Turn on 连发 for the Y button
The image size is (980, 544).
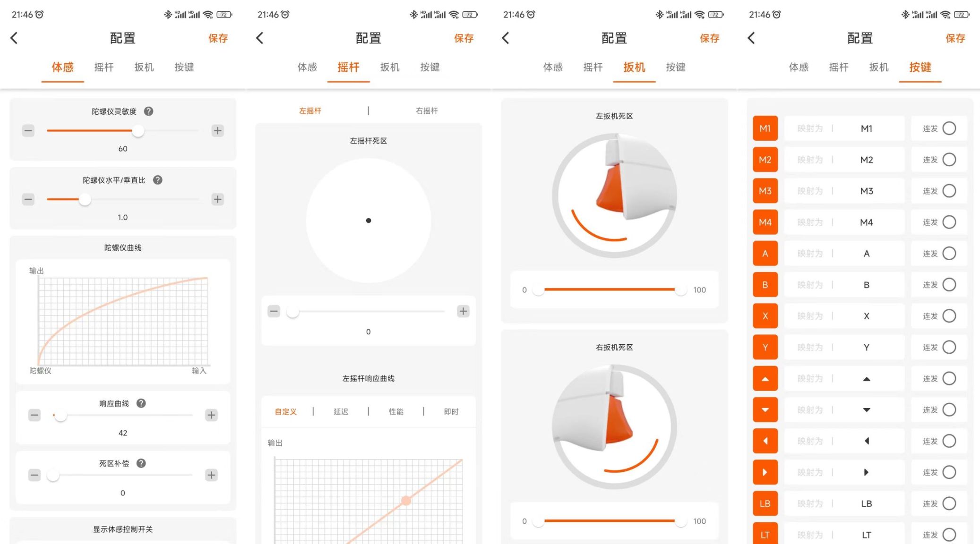coord(949,348)
